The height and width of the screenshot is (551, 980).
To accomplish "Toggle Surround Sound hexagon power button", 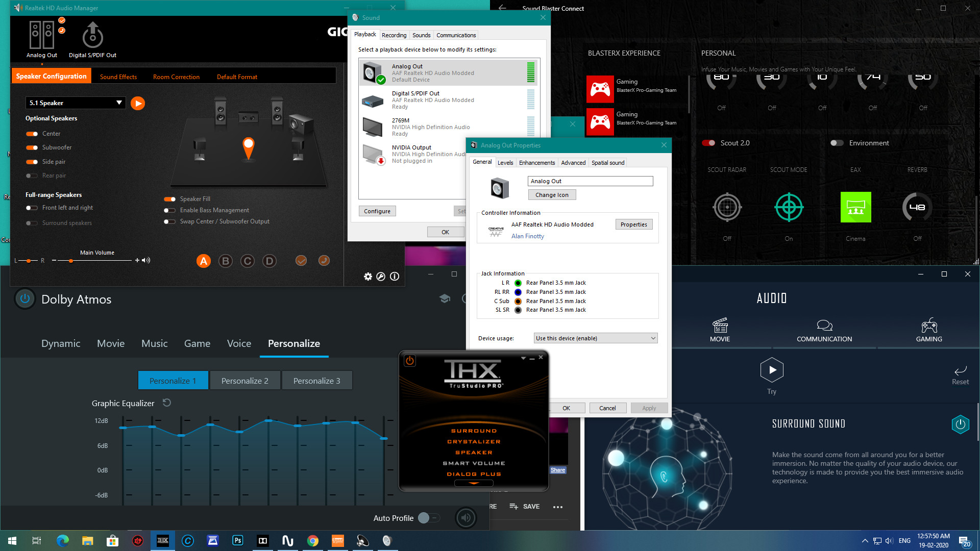I will point(960,424).
